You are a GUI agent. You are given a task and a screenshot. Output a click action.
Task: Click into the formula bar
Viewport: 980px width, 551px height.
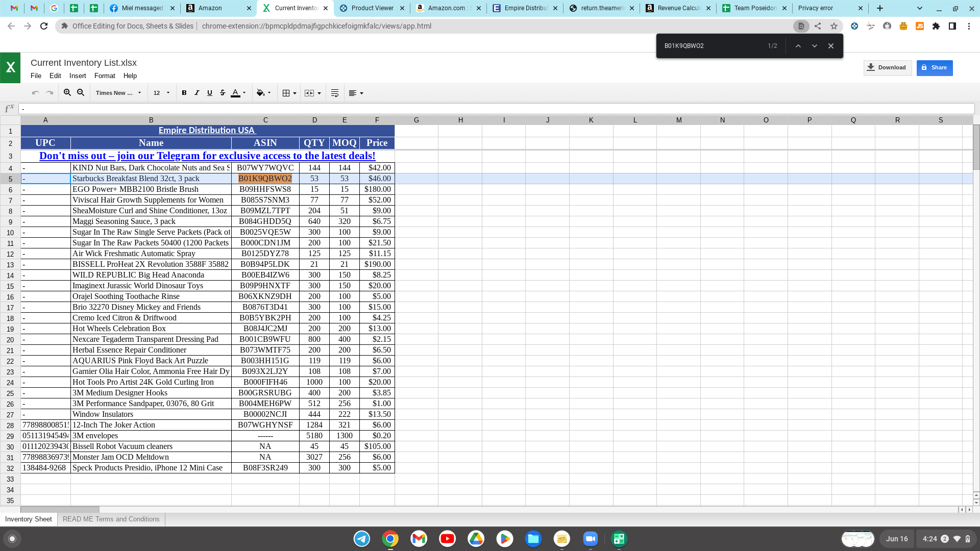coord(496,109)
